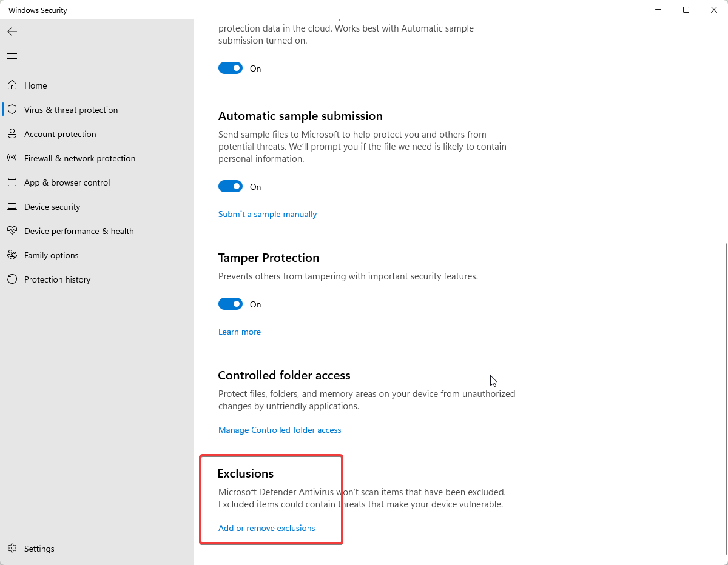Maximize the Windows Security window
This screenshot has height=565, width=728.
point(686,10)
